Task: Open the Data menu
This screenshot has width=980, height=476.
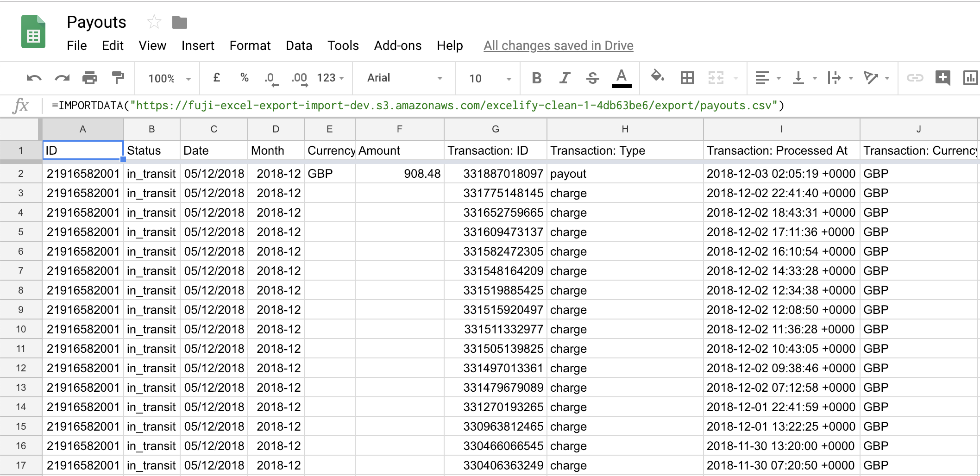Action: [299, 46]
